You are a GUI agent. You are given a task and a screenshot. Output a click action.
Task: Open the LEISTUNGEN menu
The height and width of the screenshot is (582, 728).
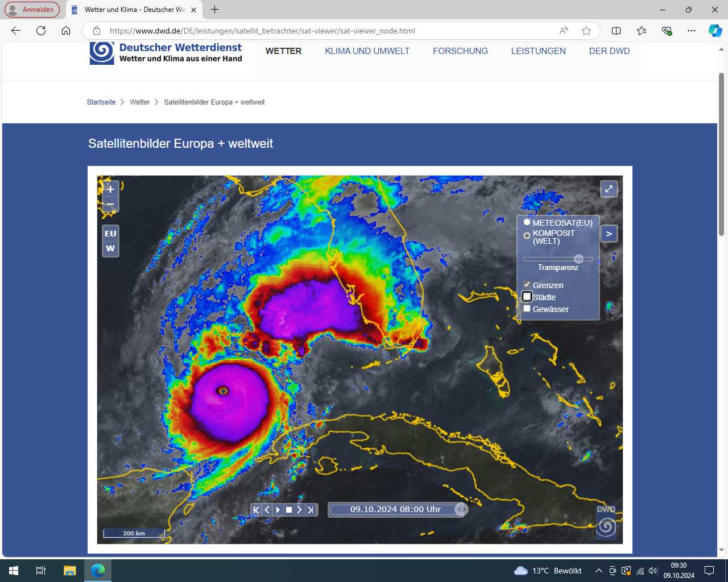tap(538, 51)
